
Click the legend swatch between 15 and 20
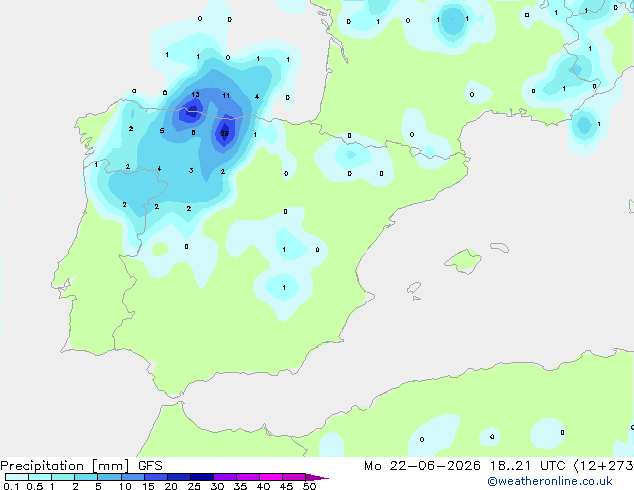156,477
